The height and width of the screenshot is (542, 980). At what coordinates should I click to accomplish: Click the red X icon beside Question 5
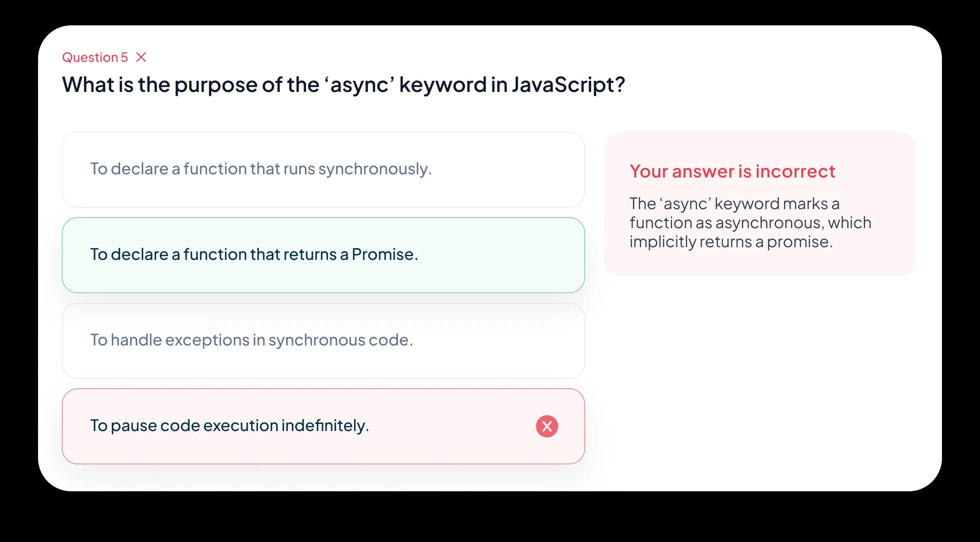(141, 57)
